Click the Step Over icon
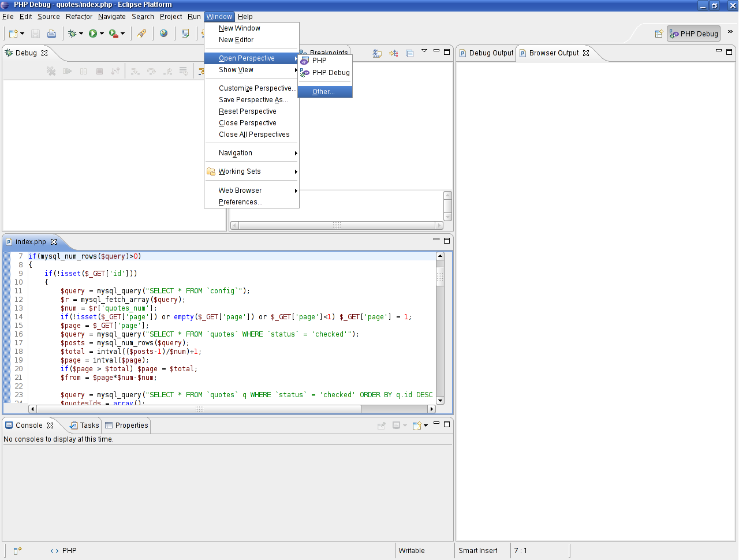 (151, 71)
